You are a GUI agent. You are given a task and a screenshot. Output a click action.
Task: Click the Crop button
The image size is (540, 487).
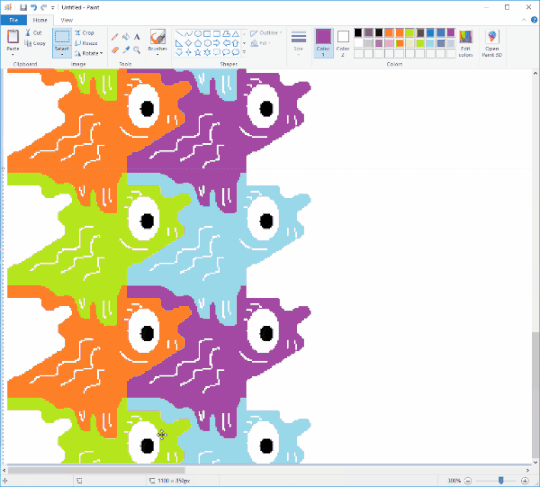click(x=84, y=33)
